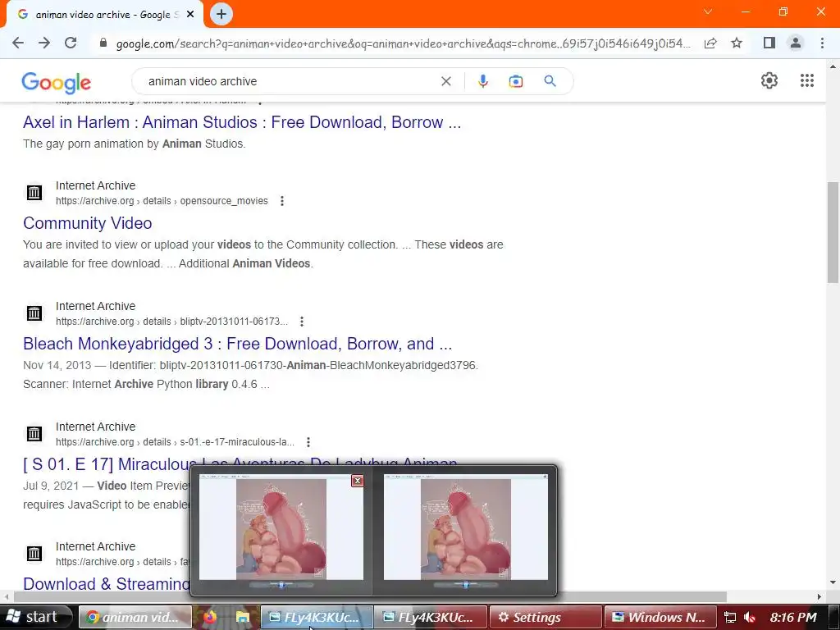
Task: Click the 8:16 PM taskbar clock
Action: tap(793, 617)
